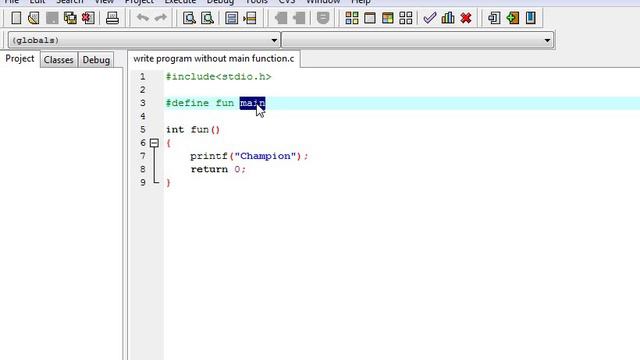Print the current file
640x360 pixels.
coord(112,18)
